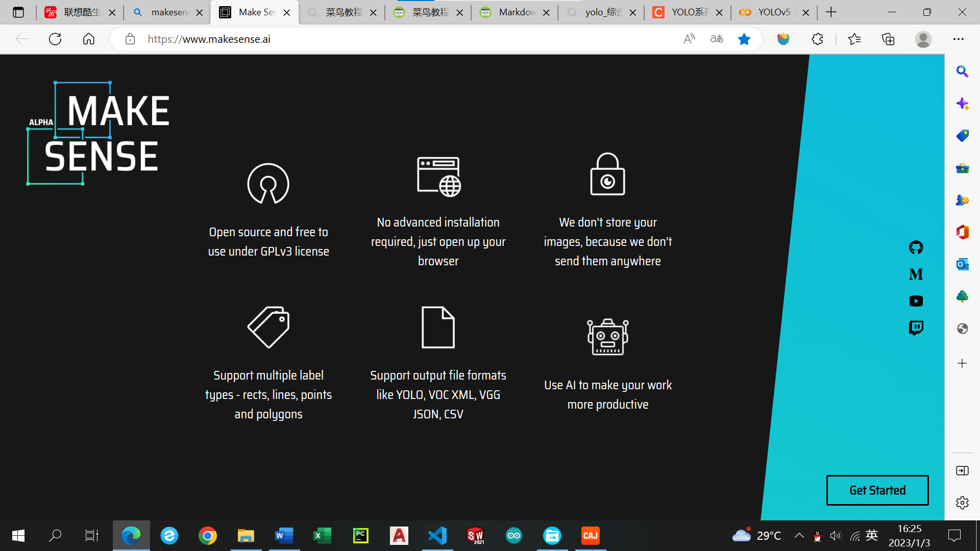Click the Make Sense Alpha logo

[x=98, y=133]
